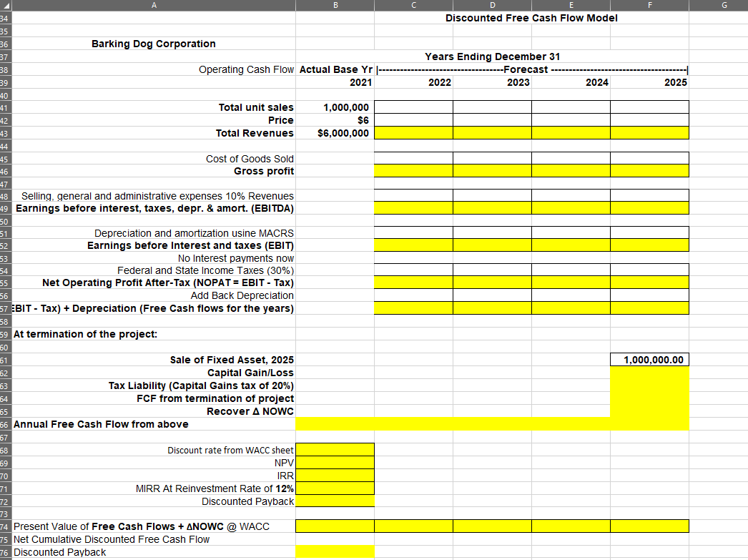The width and height of the screenshot is (748, 560).
Task: Select the Barking Dog Corporation title cell
Action: click(x=153, y=44)
